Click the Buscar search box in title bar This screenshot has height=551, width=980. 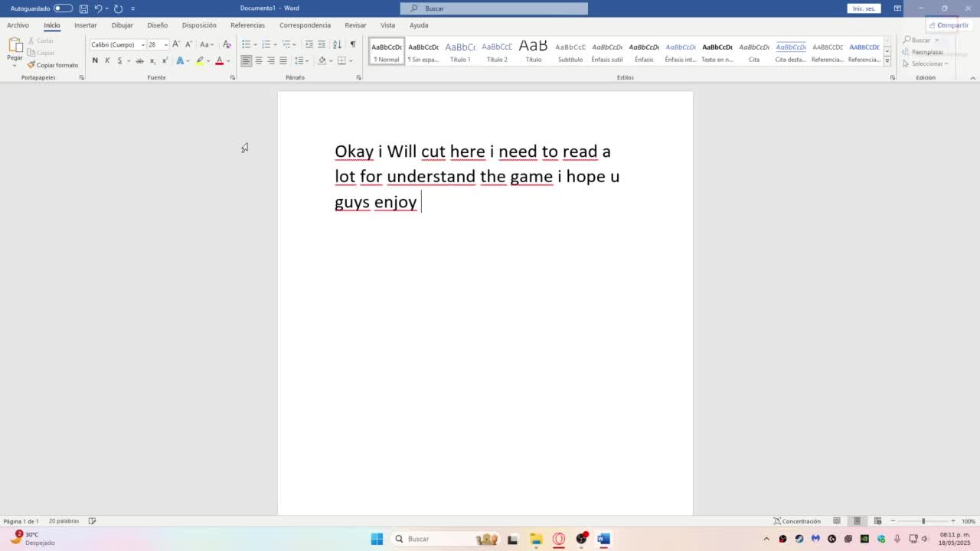(x=494, y=8)
